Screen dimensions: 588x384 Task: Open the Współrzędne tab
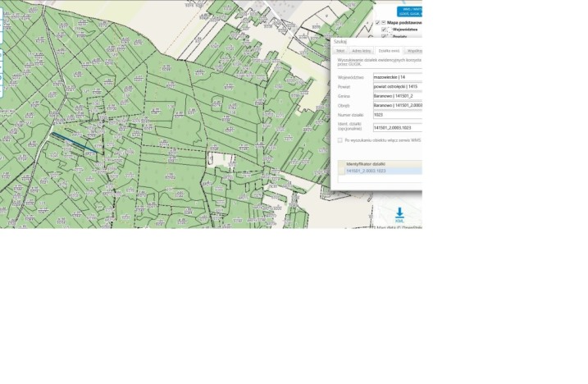[x=414, y=50]
